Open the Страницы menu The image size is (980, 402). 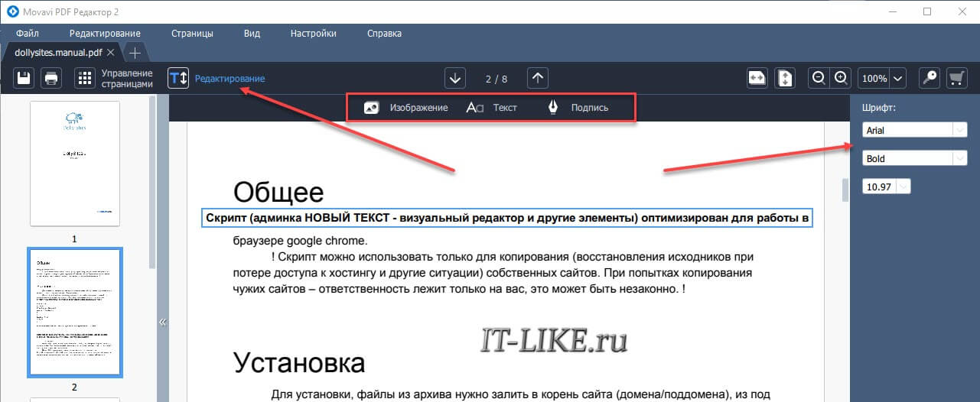click(x=192, y=34)
